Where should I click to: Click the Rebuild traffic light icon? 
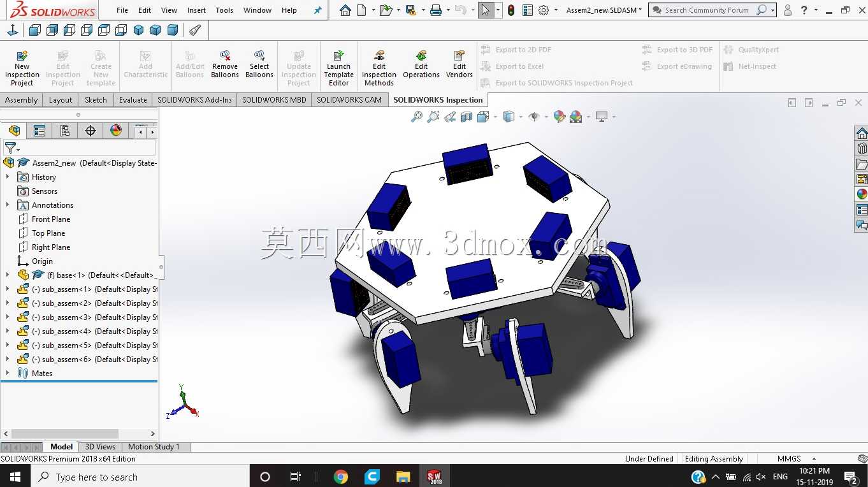click(511, 10)
